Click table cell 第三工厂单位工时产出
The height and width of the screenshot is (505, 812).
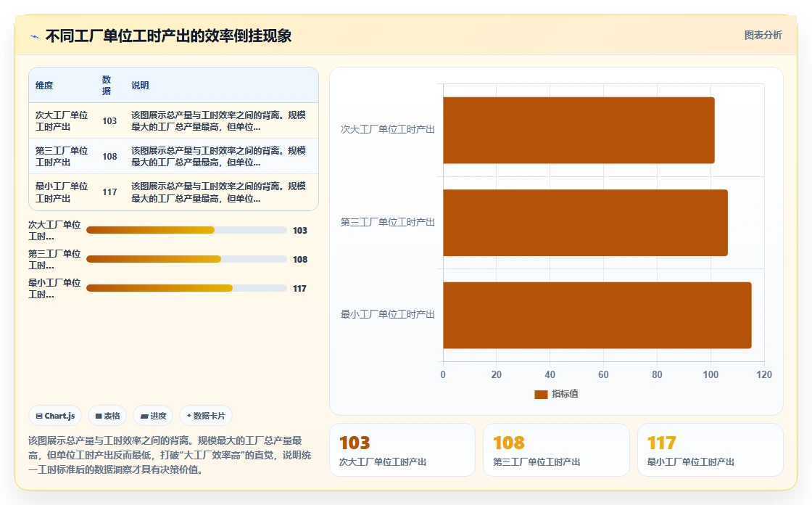(62, 157)
